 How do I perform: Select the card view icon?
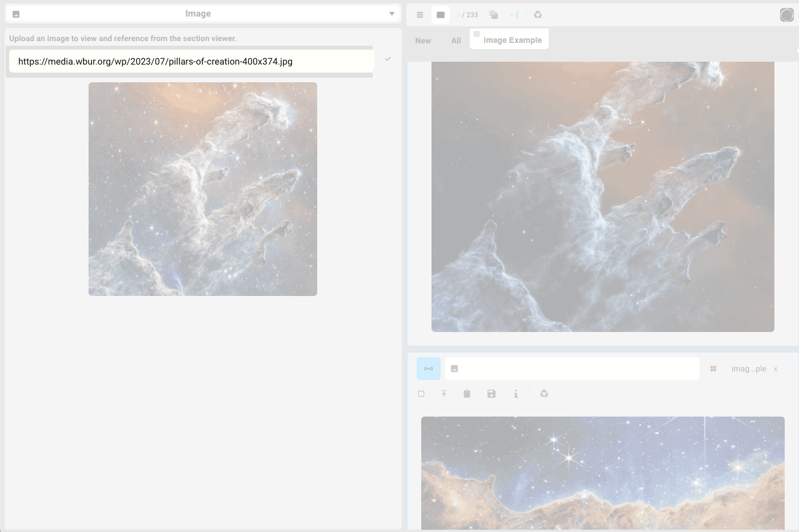click(x=441, y=15)
